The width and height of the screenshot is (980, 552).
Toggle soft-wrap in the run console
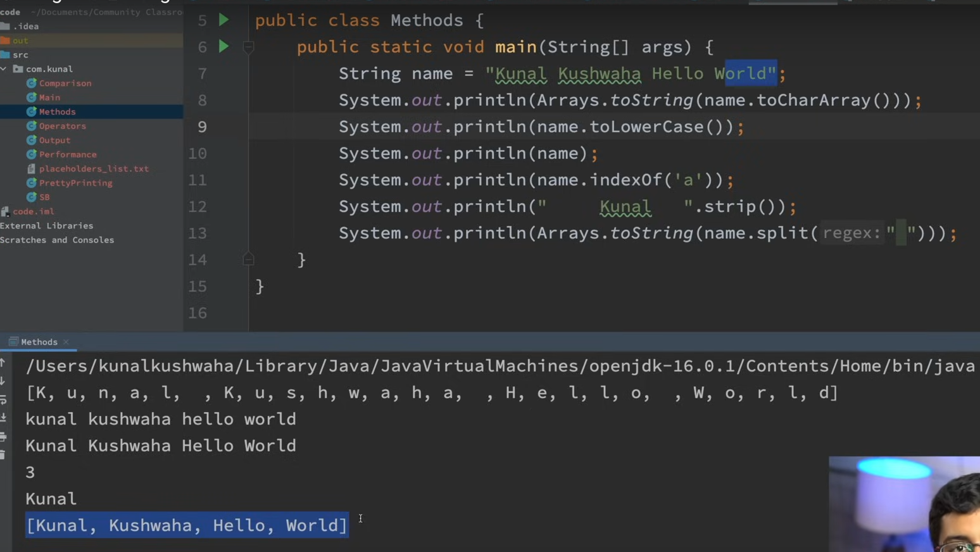3,399
